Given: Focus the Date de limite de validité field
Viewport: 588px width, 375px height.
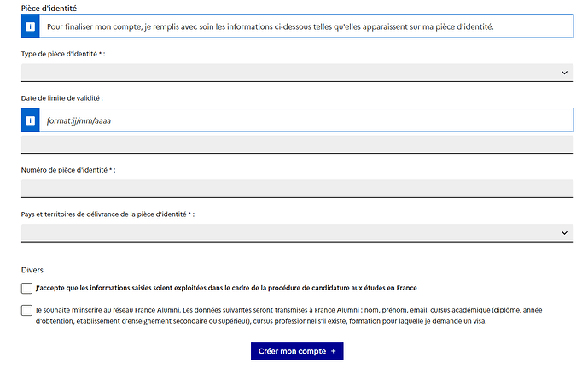Looking at the screenshot, I should (297, 144).
